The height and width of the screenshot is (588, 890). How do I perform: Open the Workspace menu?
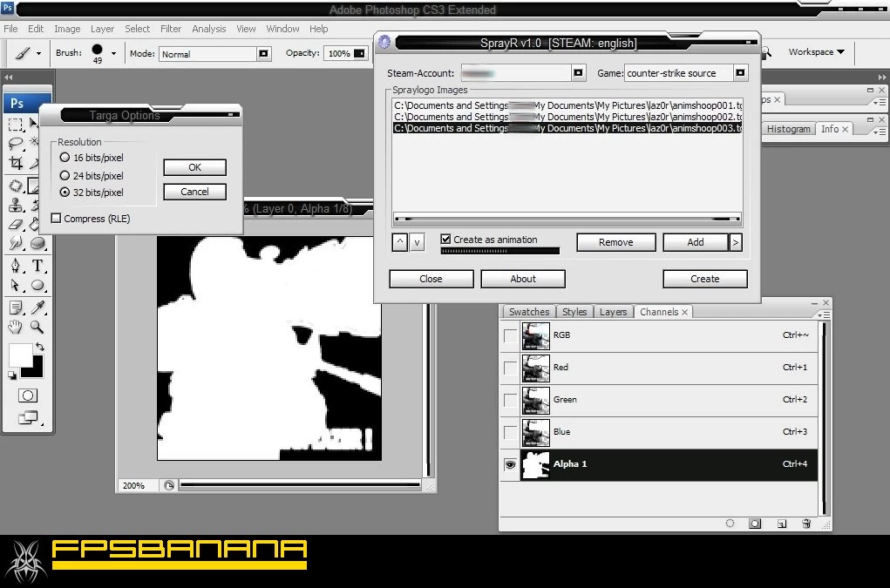click(816, 51)
